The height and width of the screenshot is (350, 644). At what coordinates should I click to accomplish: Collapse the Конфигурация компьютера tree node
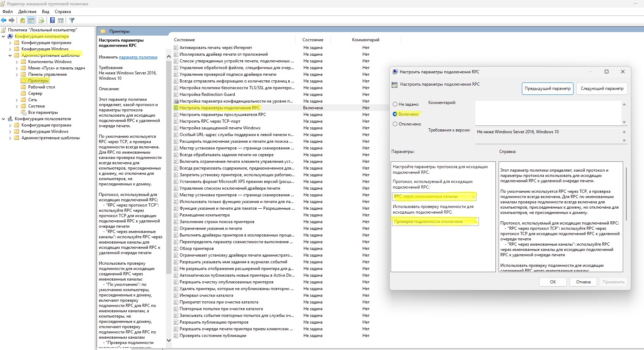(x=4, y=36)
